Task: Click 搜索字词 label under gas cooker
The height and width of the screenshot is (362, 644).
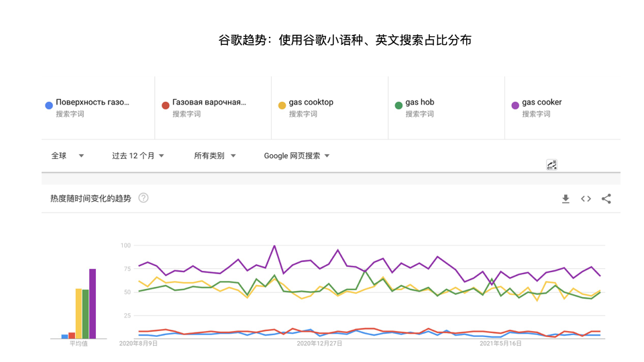Action: 536,114
